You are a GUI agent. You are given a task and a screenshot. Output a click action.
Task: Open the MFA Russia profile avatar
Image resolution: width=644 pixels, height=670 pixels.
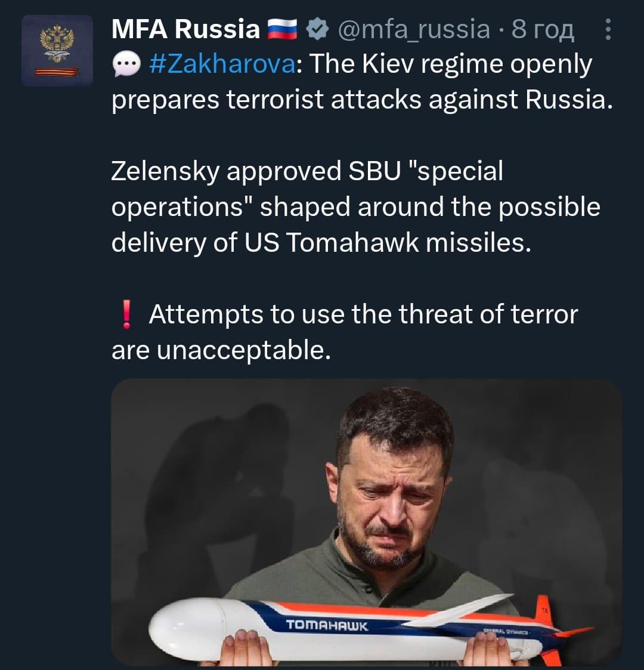[x=57, y=51]
